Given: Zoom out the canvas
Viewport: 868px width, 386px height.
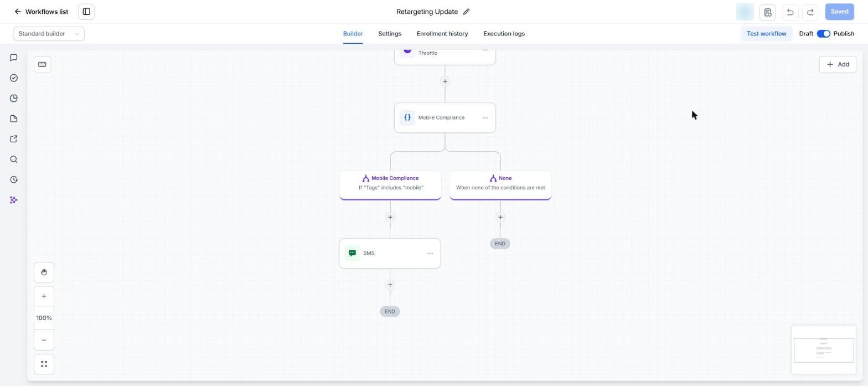Looking at the screenshot, I should tap(44, 340).
